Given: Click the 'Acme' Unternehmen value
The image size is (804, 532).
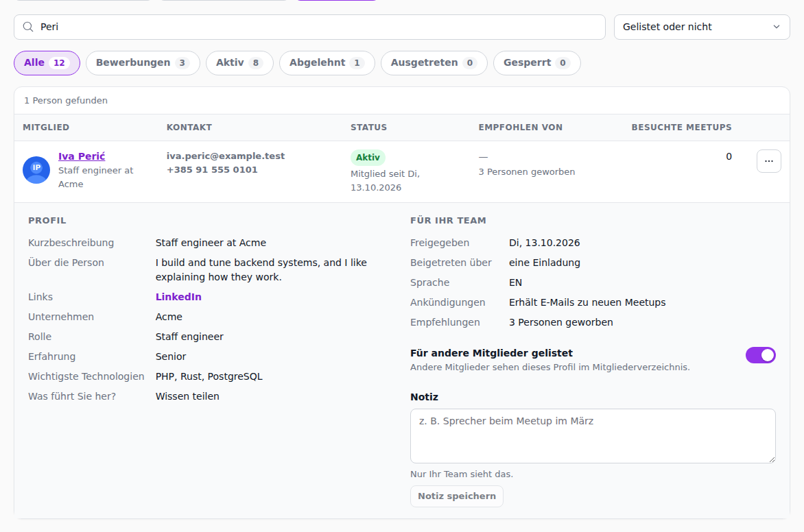Looking at the screenshot, I should [x=169, y=317].
